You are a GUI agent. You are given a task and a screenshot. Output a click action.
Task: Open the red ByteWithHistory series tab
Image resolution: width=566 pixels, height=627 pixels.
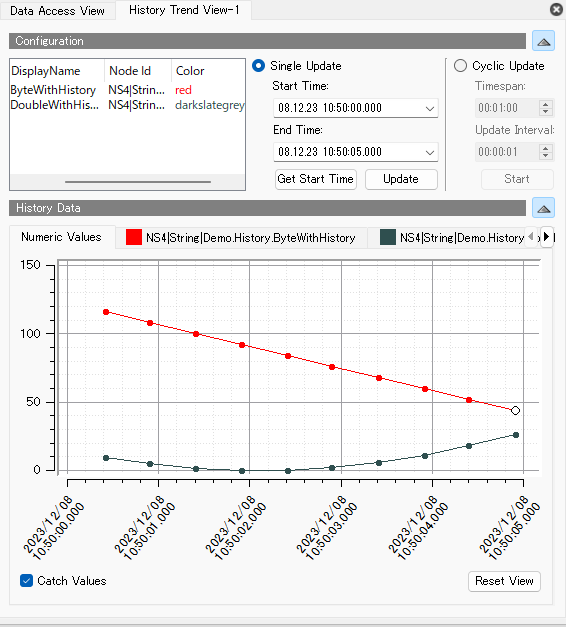pyautogui.click(x=241, y=238)
